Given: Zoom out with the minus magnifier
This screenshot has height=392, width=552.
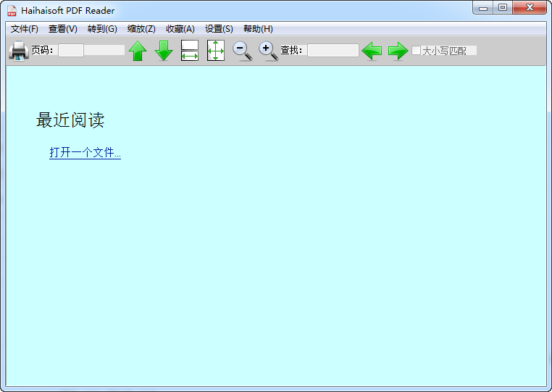Looking at the screenshot, I should 242,51.
